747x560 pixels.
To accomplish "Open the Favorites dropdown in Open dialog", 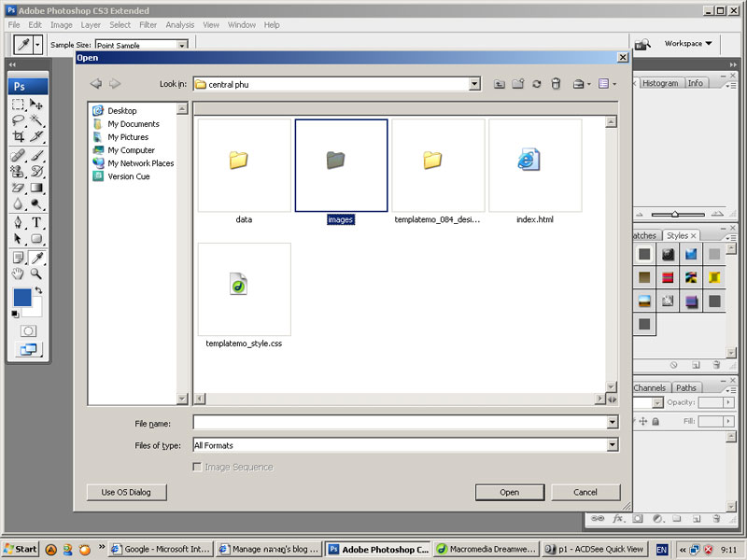I will pos(581,84).
